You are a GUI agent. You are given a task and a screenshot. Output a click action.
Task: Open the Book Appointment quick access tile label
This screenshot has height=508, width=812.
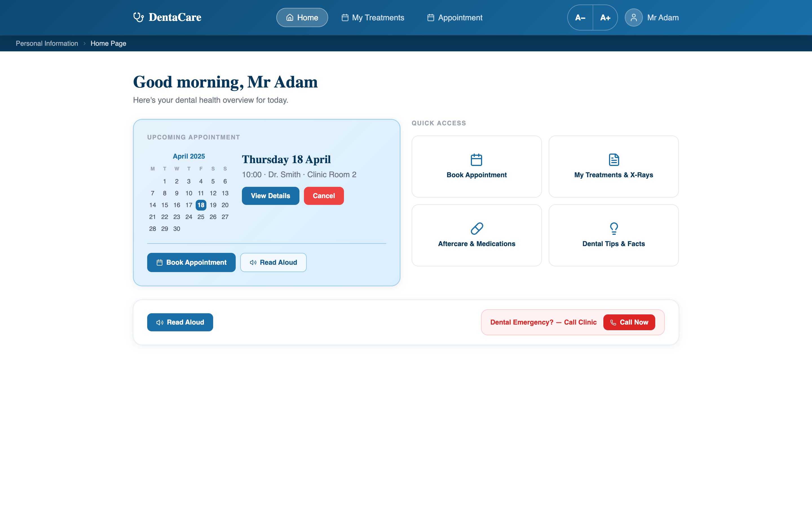476,175
